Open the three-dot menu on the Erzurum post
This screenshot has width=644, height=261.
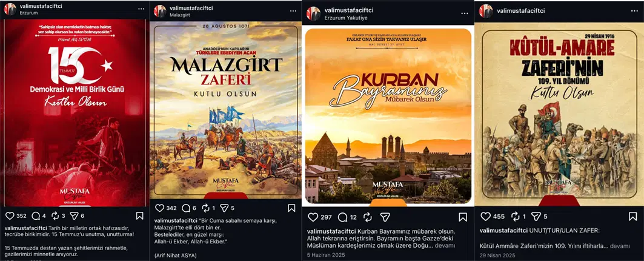pyautogui.click(x=141, y=9)
